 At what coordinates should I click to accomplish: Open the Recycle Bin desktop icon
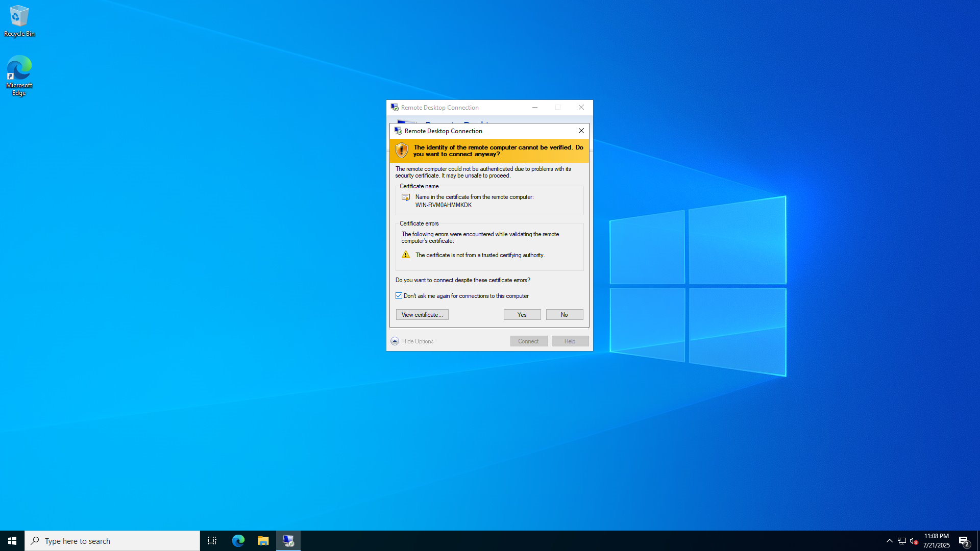click(x=19, y=20)
